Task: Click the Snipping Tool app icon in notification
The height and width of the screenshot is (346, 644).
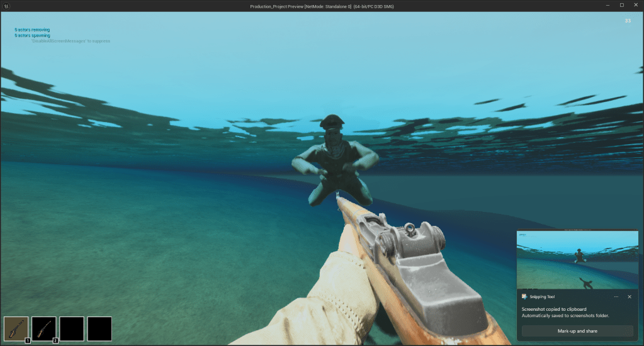Action: [x=524, y=296]
